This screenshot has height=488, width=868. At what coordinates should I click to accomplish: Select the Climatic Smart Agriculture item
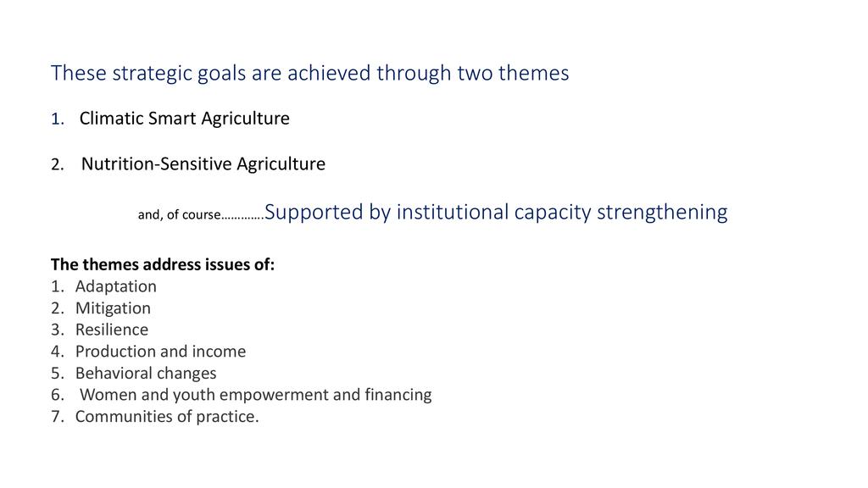184,119
